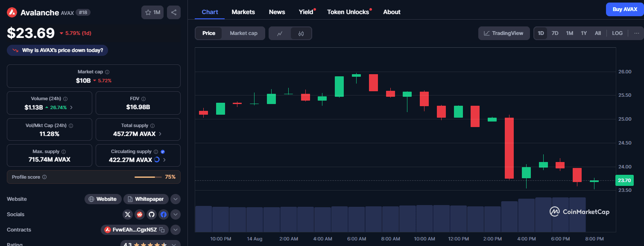
Task: Open the X (Twitter) social link
Action: (128, 214)
